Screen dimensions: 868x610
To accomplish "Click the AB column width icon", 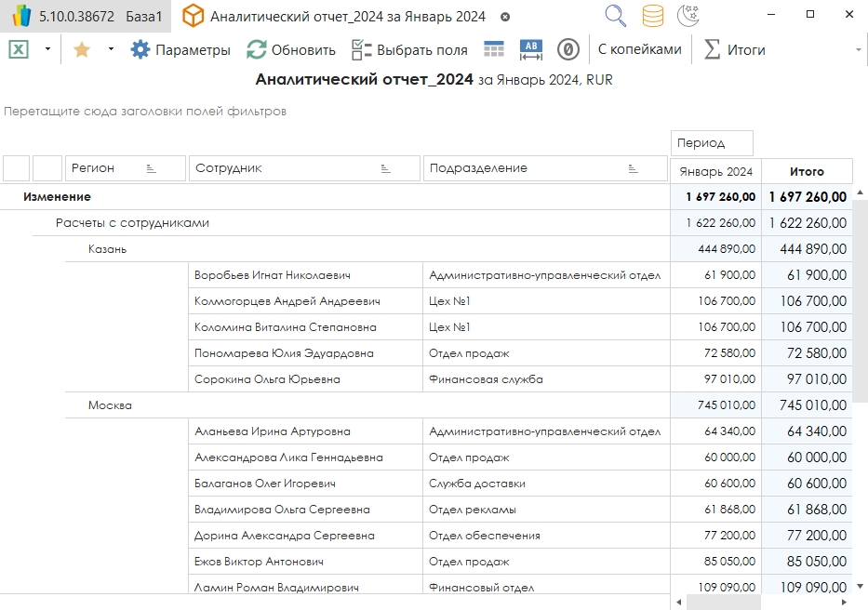I will [531, 50].
